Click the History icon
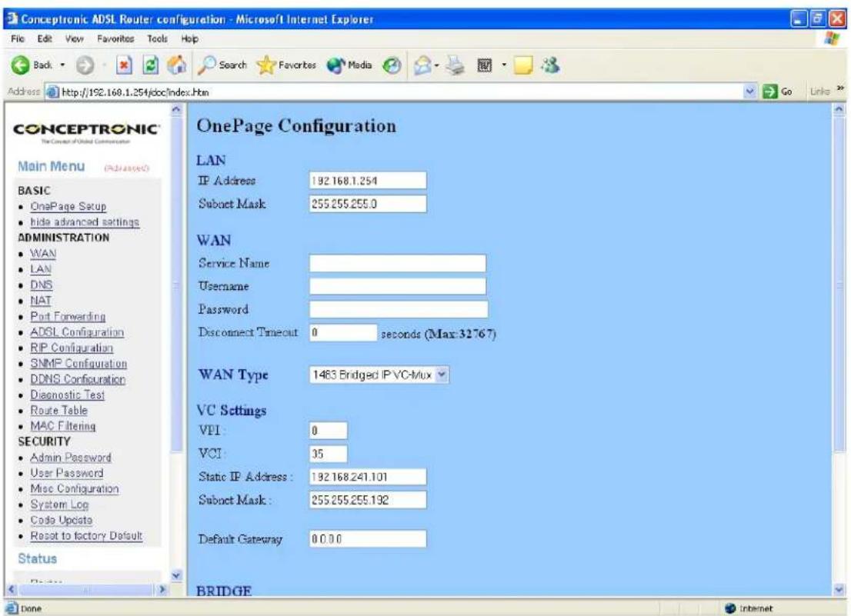This screenshot has height=616, width=851. point(392,65)
